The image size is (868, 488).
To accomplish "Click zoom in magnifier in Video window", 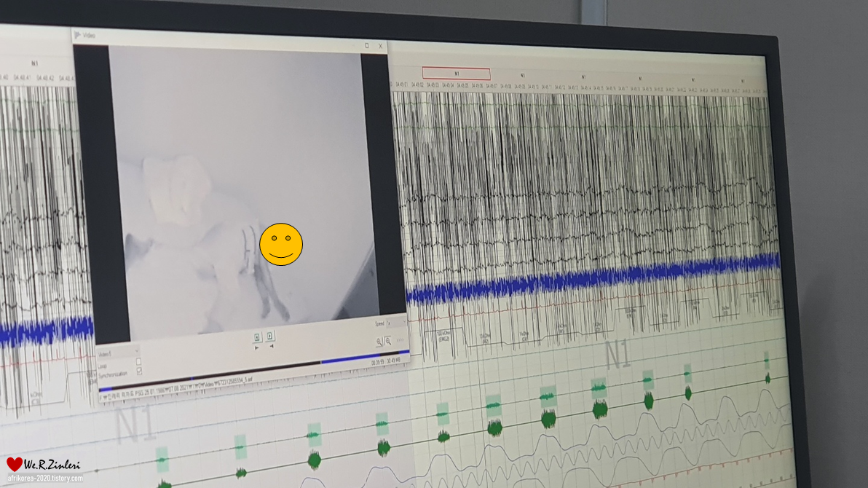I will point(379,342).
